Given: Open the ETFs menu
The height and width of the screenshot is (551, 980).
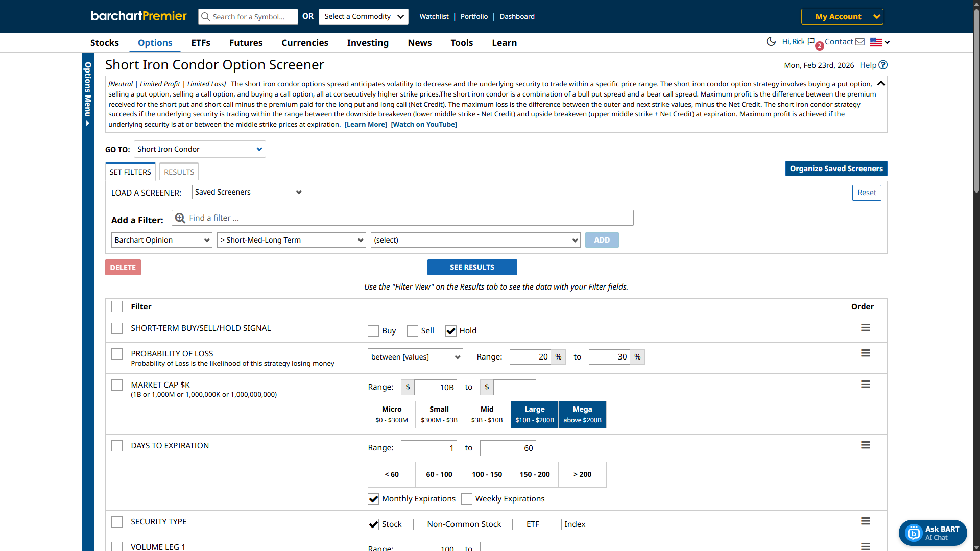Looking at the screenshot, I should [x=201, y=43].
